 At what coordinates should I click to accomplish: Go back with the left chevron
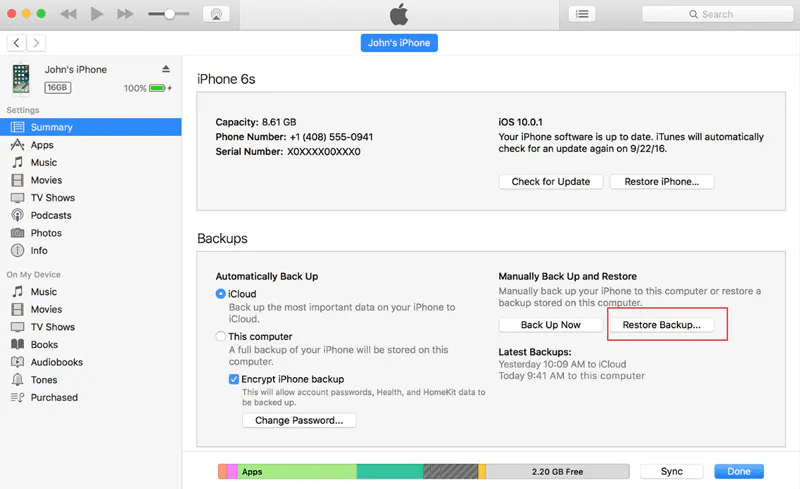click(x=16, y=43)
